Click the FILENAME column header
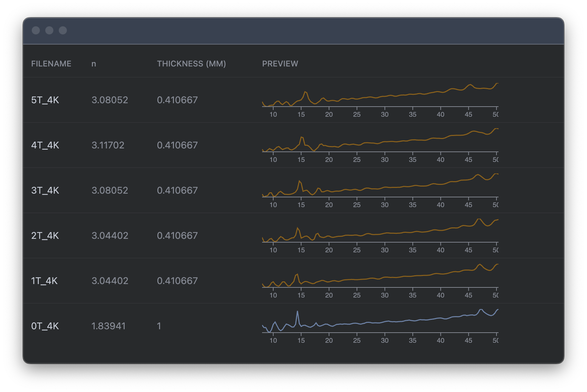Image resolution: width=587 pixels, height=392 pixels. [x=51, y=64]
